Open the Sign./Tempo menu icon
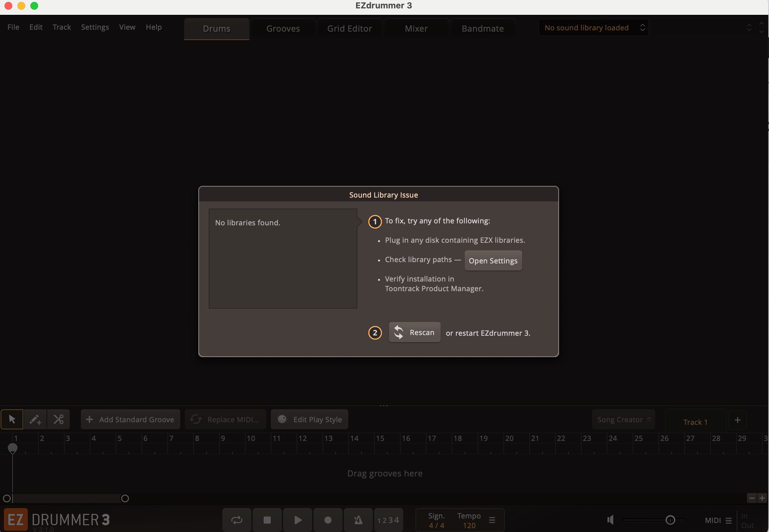Viewport: 769px width, 532px height. point(492,520)
